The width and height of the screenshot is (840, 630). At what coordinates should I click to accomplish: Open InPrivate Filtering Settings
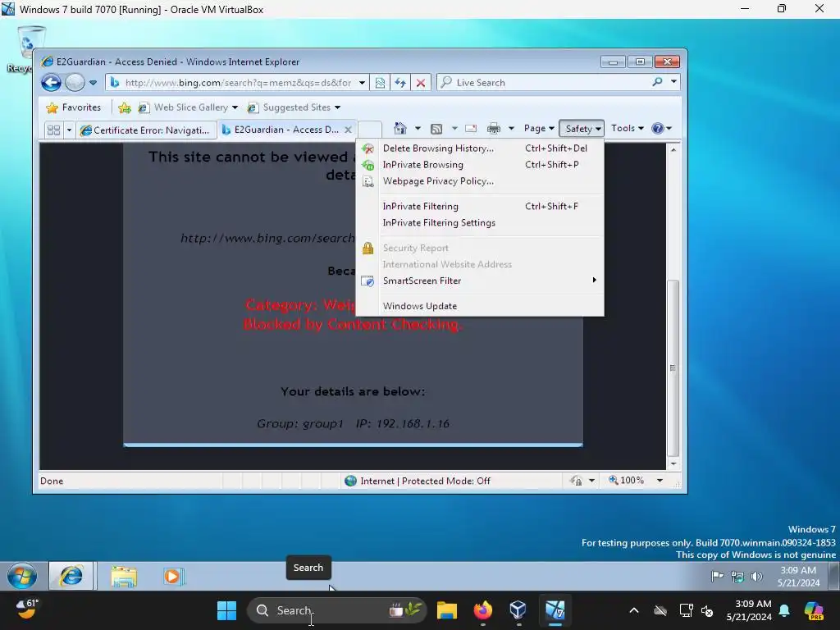(x=480, y=223)
